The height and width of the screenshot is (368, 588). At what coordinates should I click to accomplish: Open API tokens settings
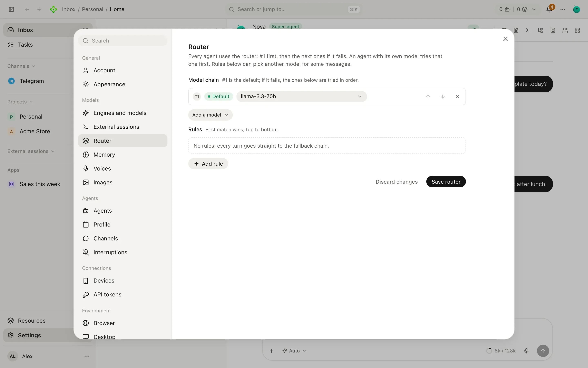pyautogui.click(x=122, y=294)
